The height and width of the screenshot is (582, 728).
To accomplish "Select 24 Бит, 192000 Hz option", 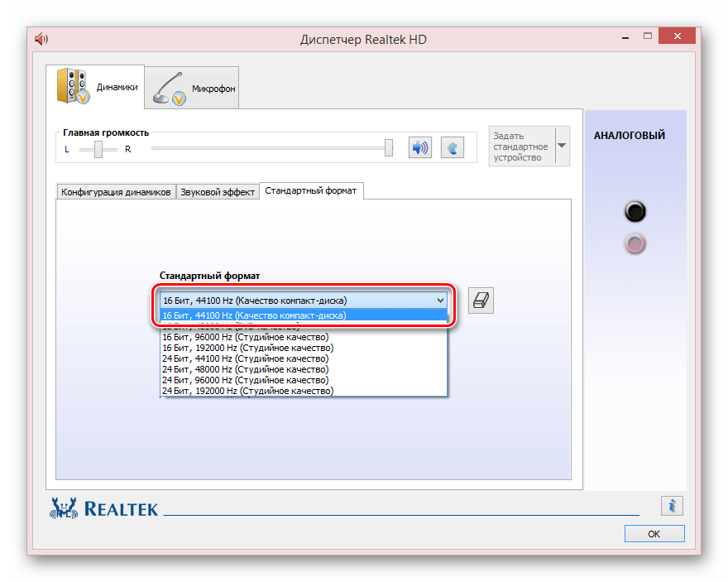I will coord(304,391).
